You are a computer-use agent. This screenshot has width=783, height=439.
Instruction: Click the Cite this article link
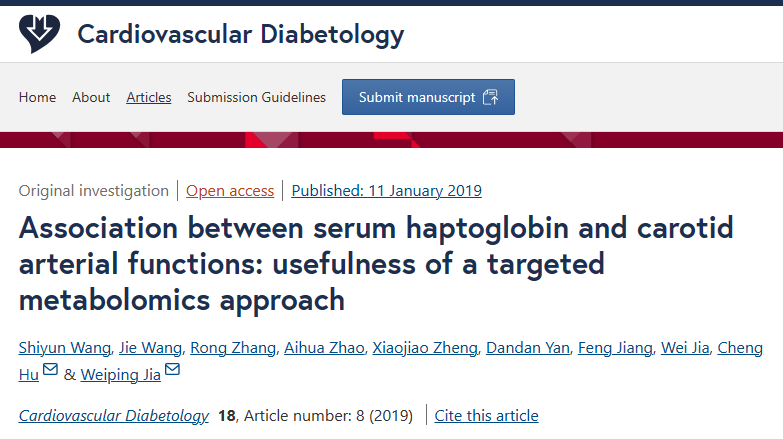(x=486, y=416)
